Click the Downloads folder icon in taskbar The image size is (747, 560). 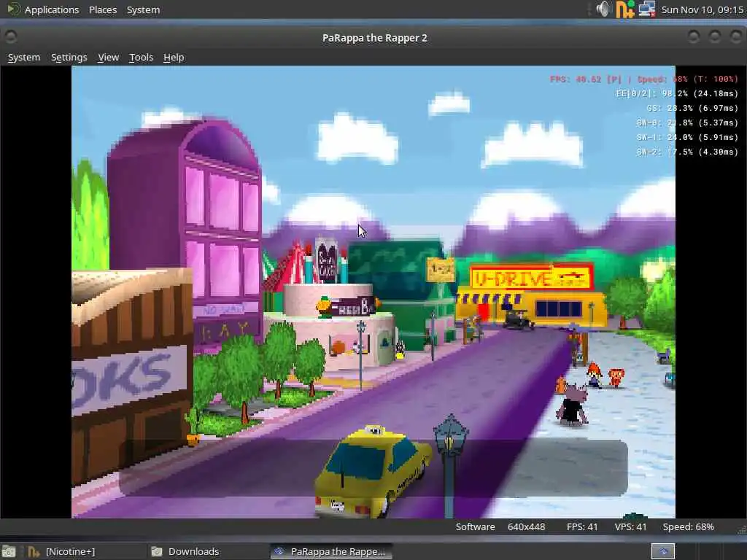[157, 551]
